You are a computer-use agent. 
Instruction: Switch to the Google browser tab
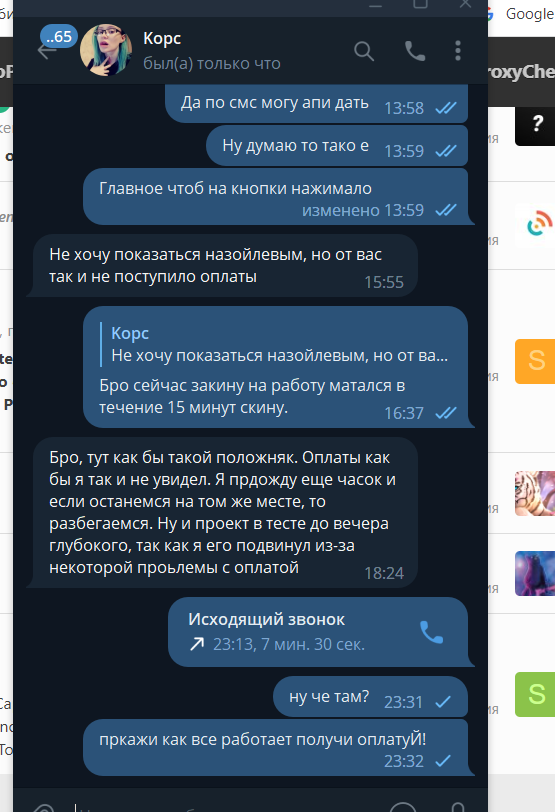coord(522,13)
